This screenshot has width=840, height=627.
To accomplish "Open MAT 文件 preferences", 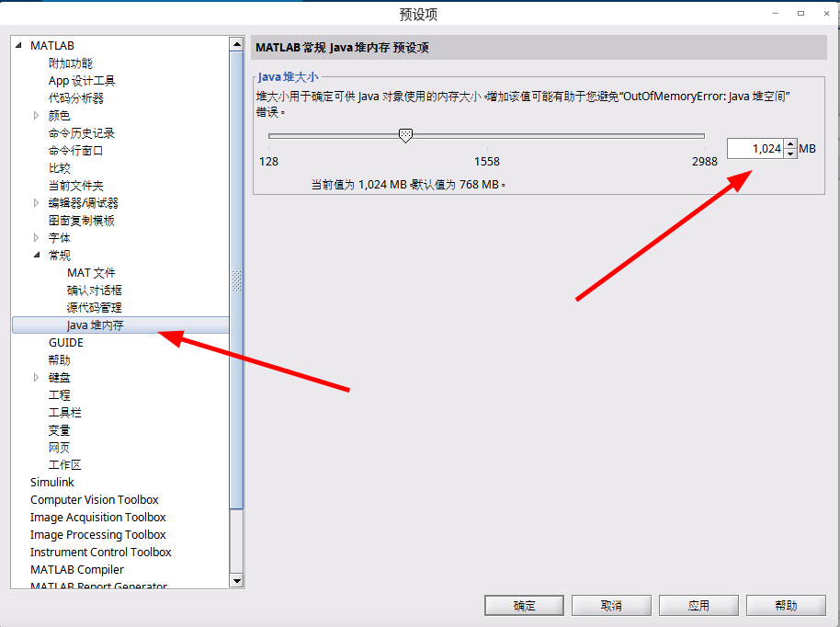I will [91, 273].
